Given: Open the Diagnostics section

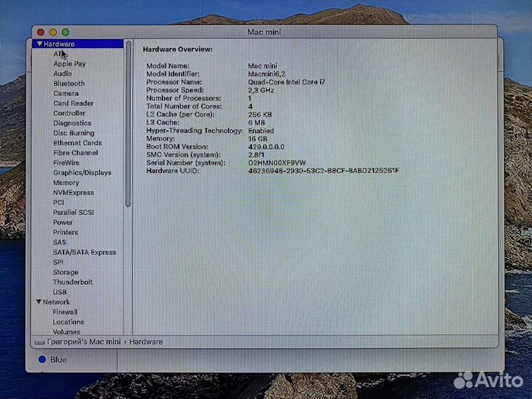Looking at the screenshot, I should (x=72, y=123).
